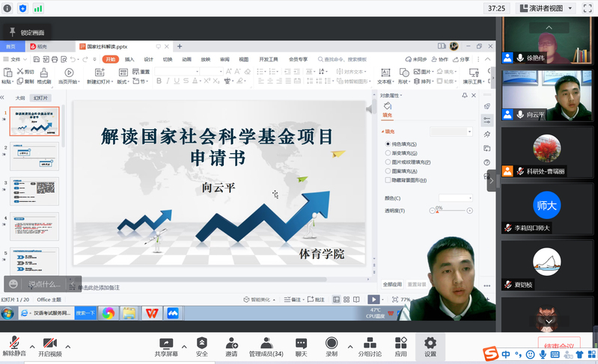The image size is (598, 364).
Task: Select 纯色填充(S) solid fill radio
Action: 388,144
